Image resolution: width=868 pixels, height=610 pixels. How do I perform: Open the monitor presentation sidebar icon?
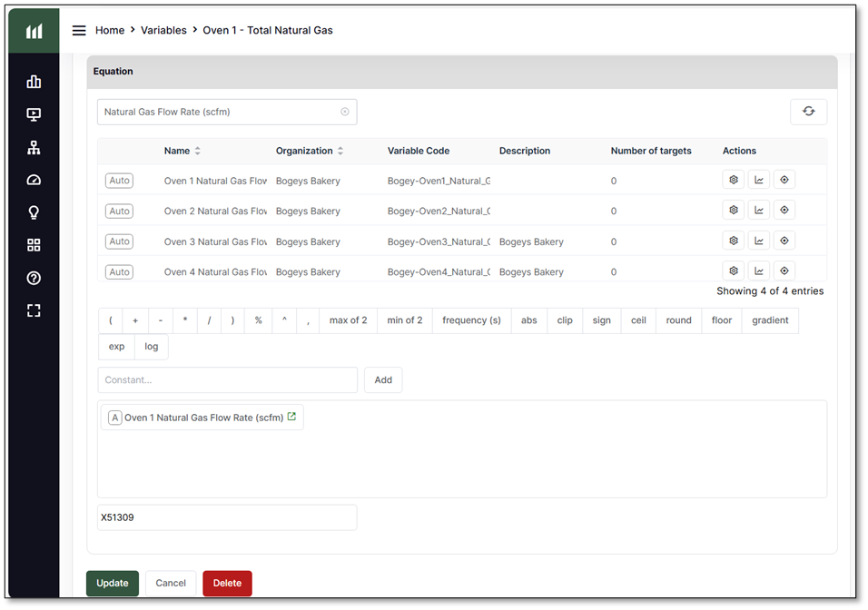click(x=34, y=114)
